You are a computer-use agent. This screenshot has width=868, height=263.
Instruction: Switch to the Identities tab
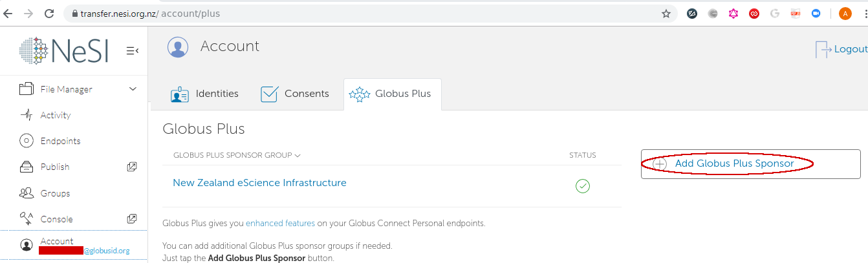point(204,94)
